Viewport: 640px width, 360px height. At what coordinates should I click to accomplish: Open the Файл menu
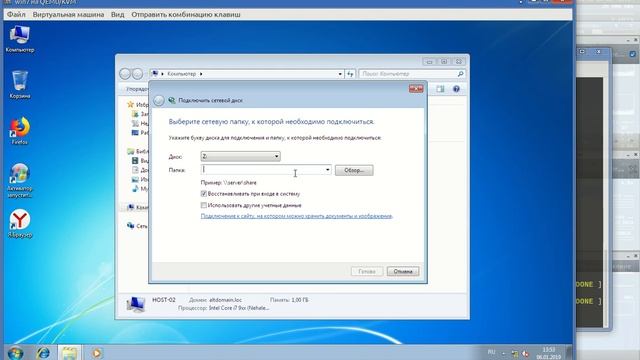point(16,14)
